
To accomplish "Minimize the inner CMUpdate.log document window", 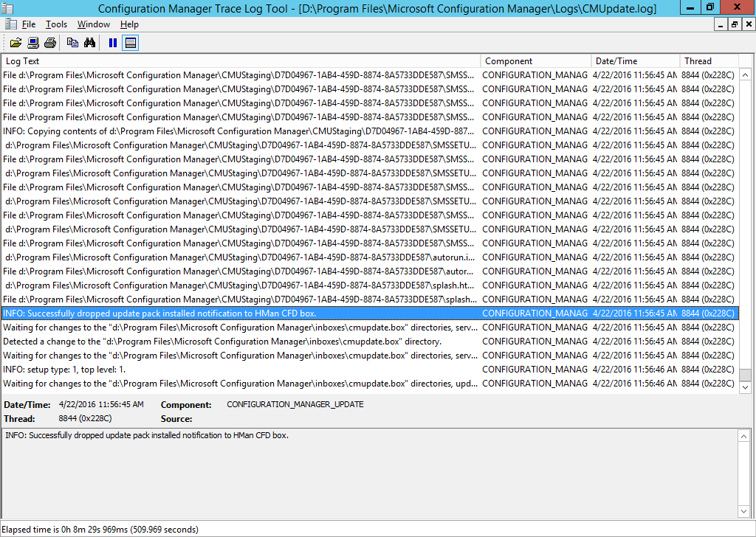I will 721,24.
